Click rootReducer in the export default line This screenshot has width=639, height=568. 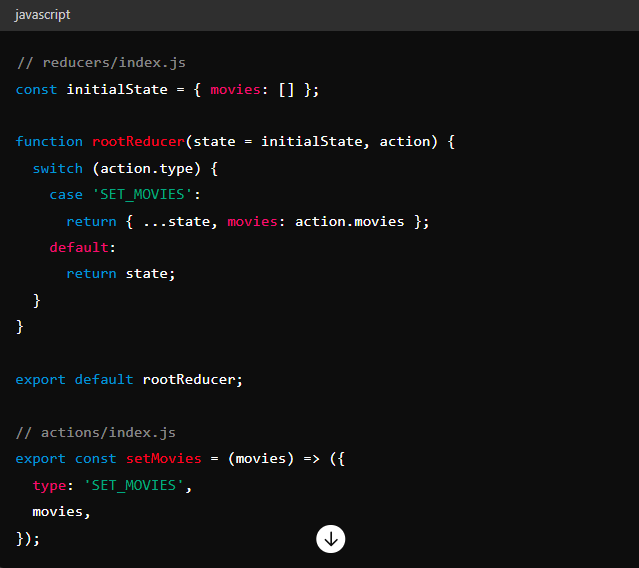point(189,379)
